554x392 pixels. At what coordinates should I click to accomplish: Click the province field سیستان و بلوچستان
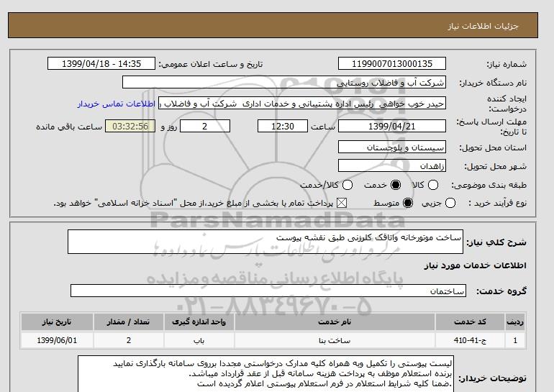(392, 147)
